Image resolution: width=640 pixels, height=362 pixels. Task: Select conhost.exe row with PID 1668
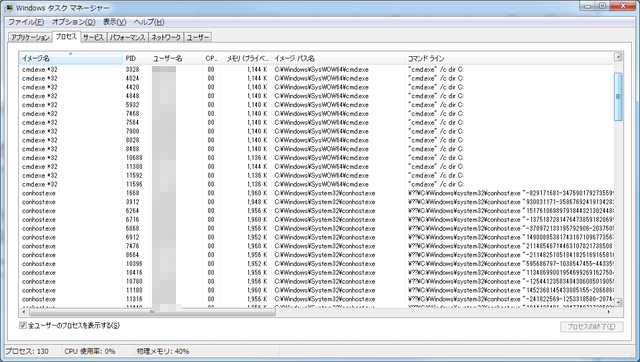tap(316, 193)
